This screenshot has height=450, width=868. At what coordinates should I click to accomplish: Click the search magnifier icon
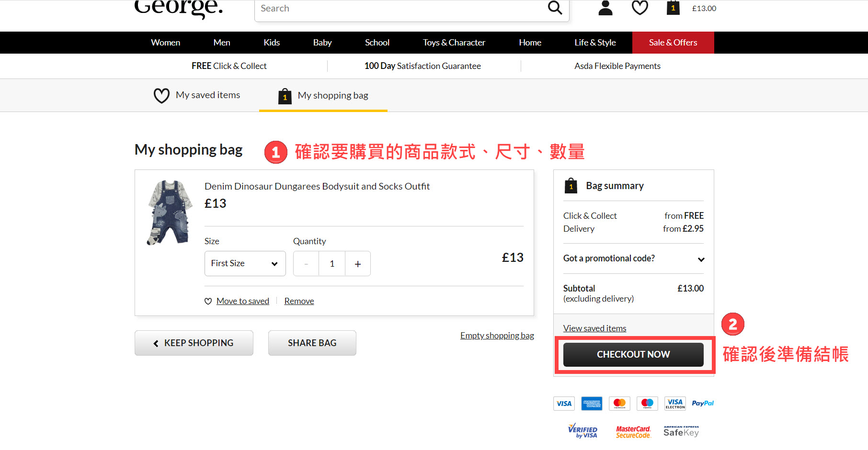pos(555,8)
